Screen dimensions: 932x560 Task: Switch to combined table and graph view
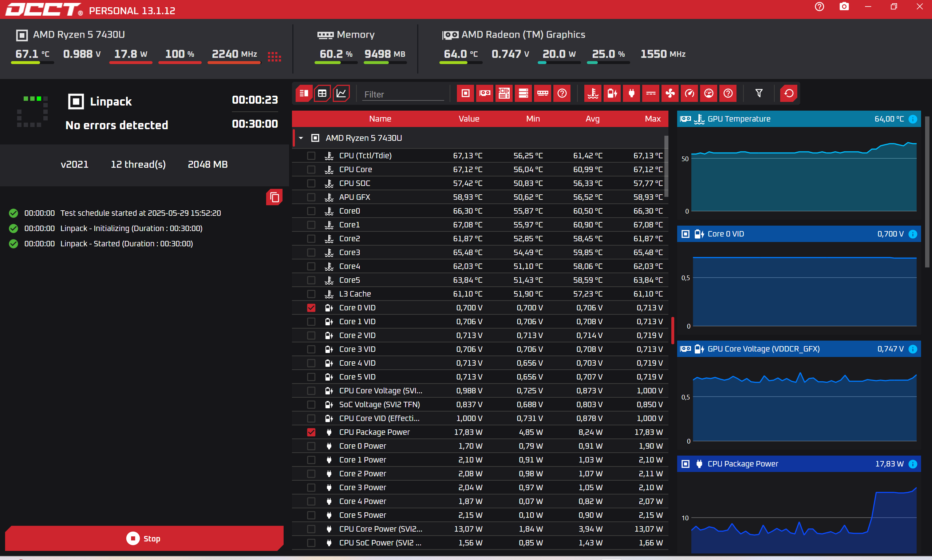tap(304, 93)
